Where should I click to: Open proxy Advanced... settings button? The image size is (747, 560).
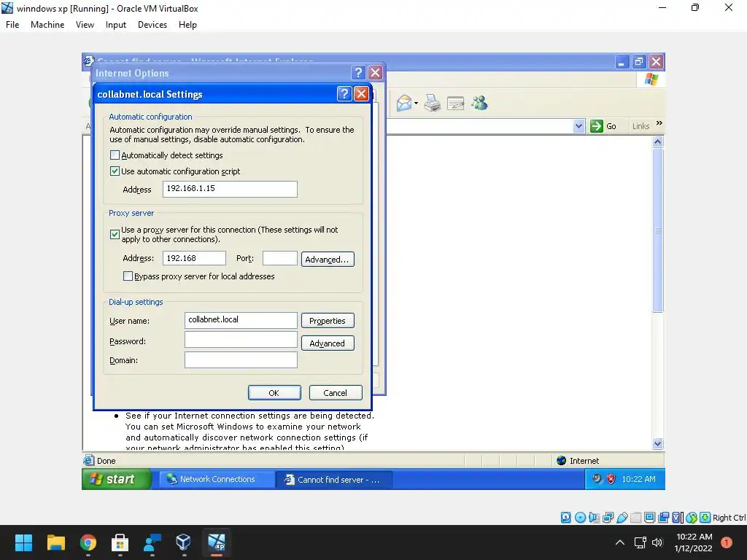pyautogui.click(x=328, y=260)
